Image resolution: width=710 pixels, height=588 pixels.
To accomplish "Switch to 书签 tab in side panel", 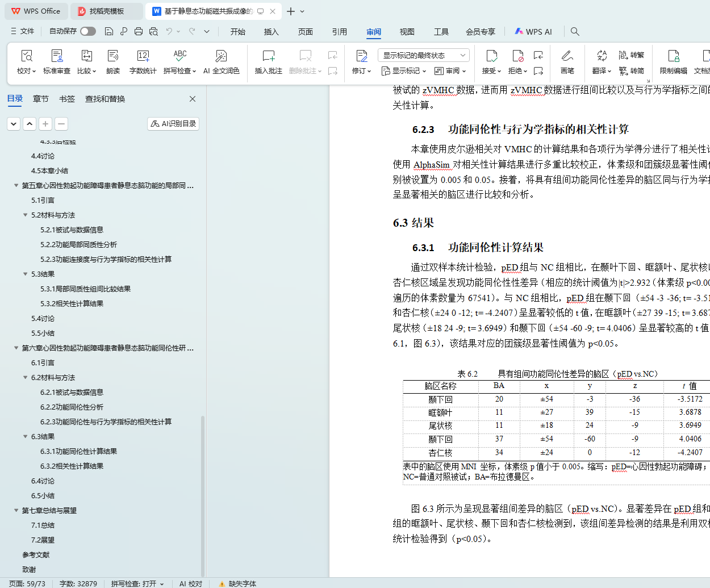I will click(x=67, y=99).
